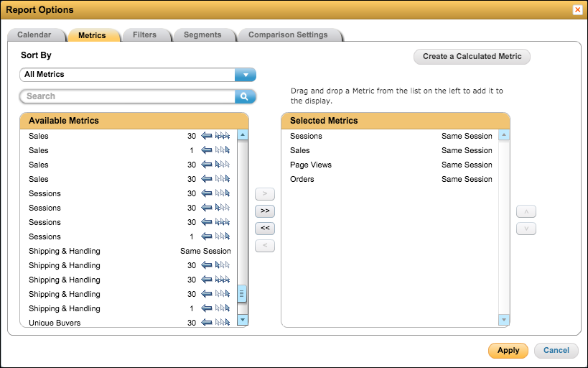Viewport: 588px width, 368px height.
Task: Select Shipping & Handling Same Session available metric
Action: (129, 251)
